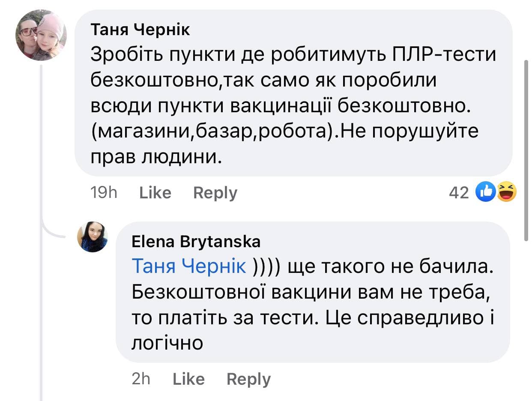Image resolution: width=532 pixels, height=401 pixels.
Task: Open the 19h comment timestamp
Action: (x=104, y=193)
